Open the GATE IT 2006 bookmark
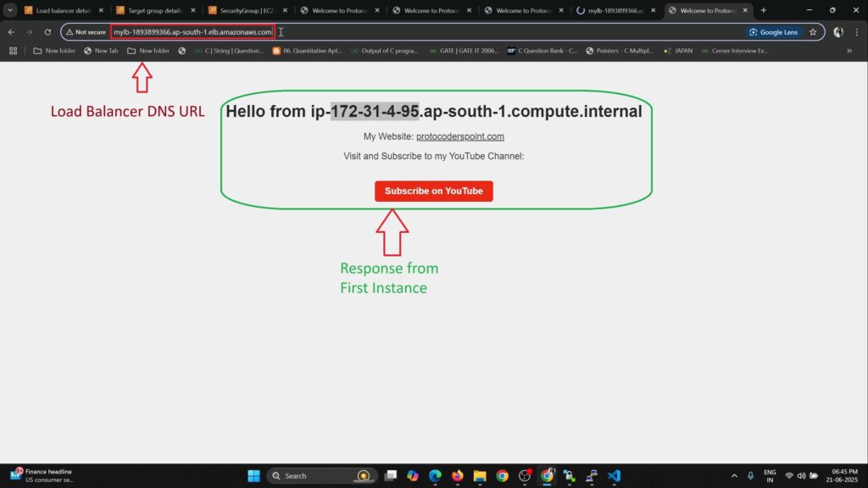The image size is (868, 488). [464, 50]
